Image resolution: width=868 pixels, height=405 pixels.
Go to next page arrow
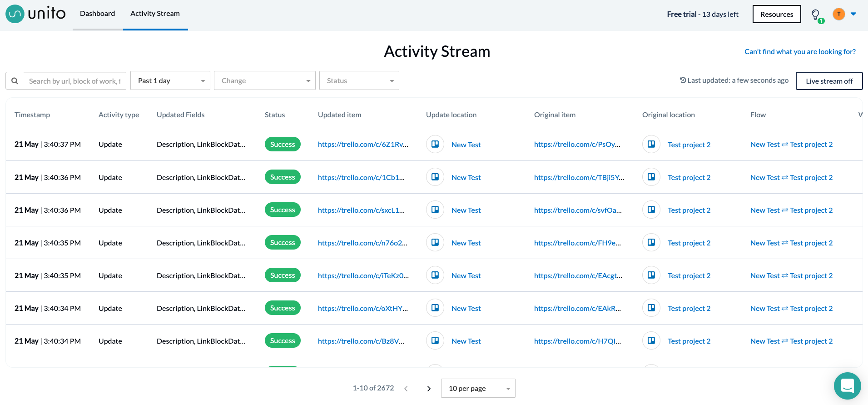[x=429, y=389]
